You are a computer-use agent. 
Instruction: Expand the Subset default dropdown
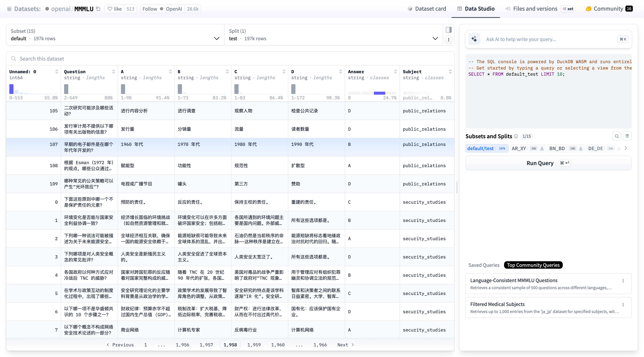(217, 38)
